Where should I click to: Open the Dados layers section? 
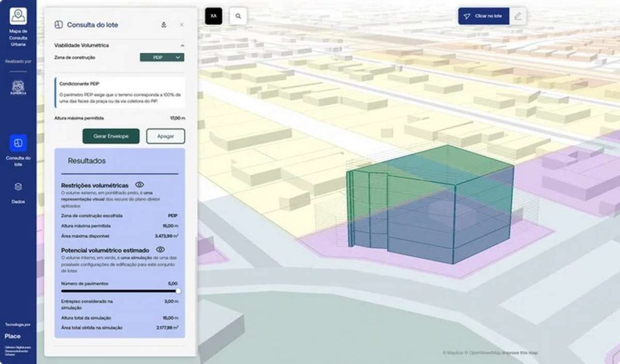coord(18,187)
